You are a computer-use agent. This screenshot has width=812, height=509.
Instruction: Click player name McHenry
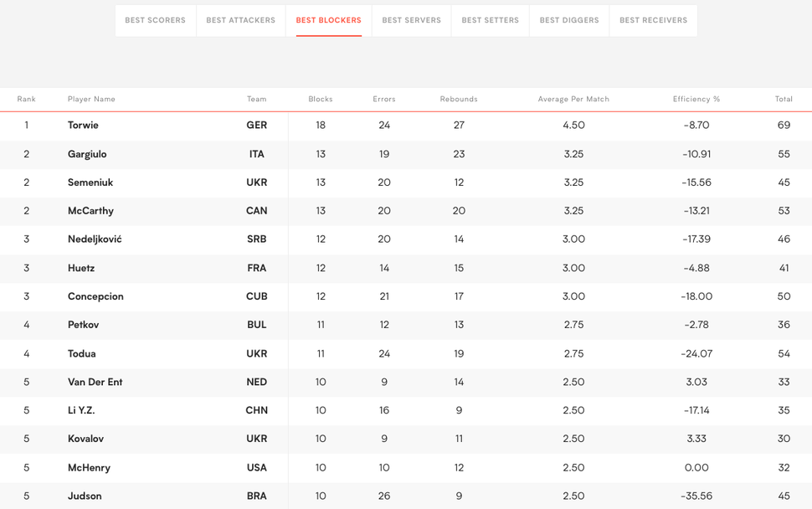point(89,467)
